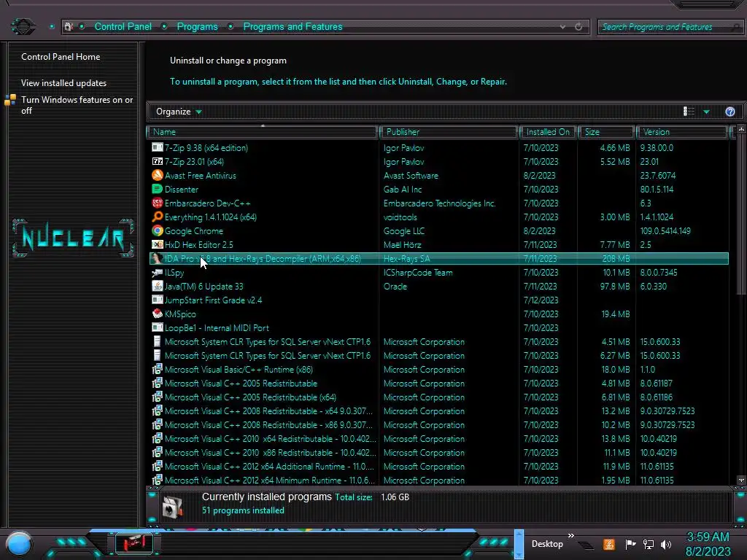The height and width of the screenshot is (560, 747).
Task: Open the help question mark icon
Action: [729, 112]
